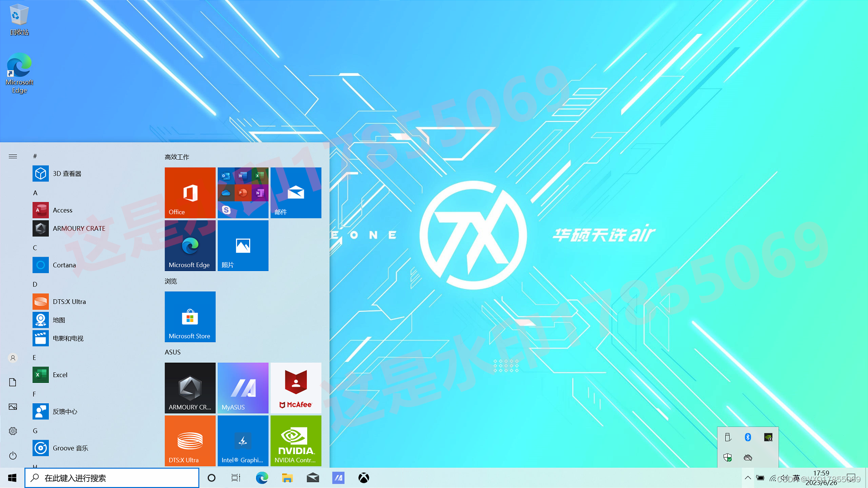The width and height of the screenshot is (868, 488).
Task: Click the ARMOURY CRATE tile in the ASUS group
Action: (190, 388)
